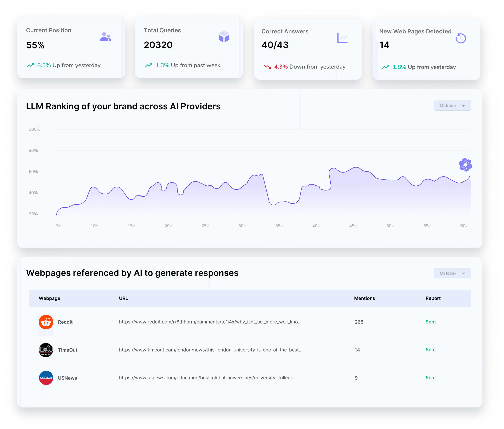Click the line chart icon in Correct Answers
The image size is (504, 429).
342,38
